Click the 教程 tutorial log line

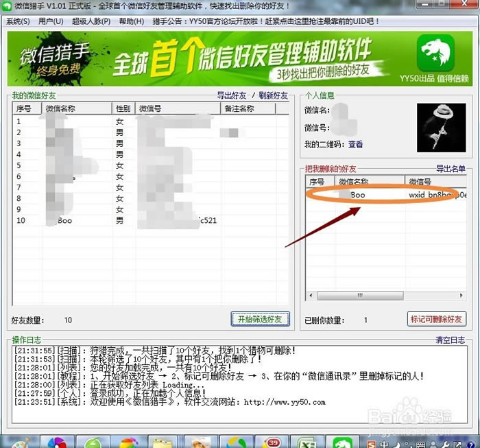pos(219,376)
